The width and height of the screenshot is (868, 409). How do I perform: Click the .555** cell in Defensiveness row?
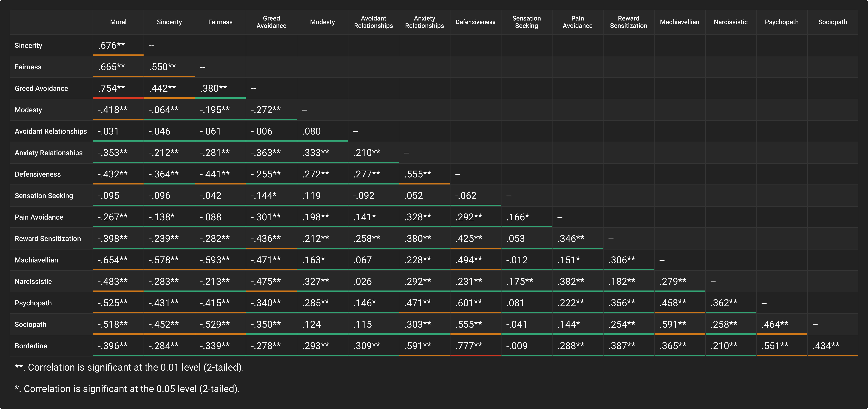pos(425,174)
